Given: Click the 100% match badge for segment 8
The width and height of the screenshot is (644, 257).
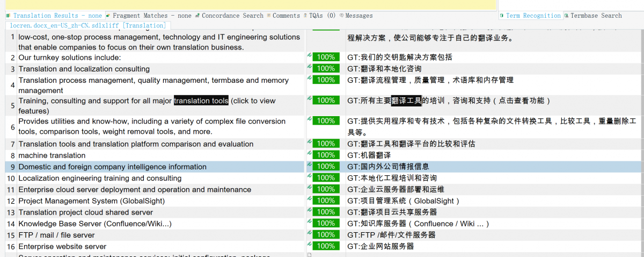Looking at the screenshot, I should pyautogui.click(x=326, y=155).
